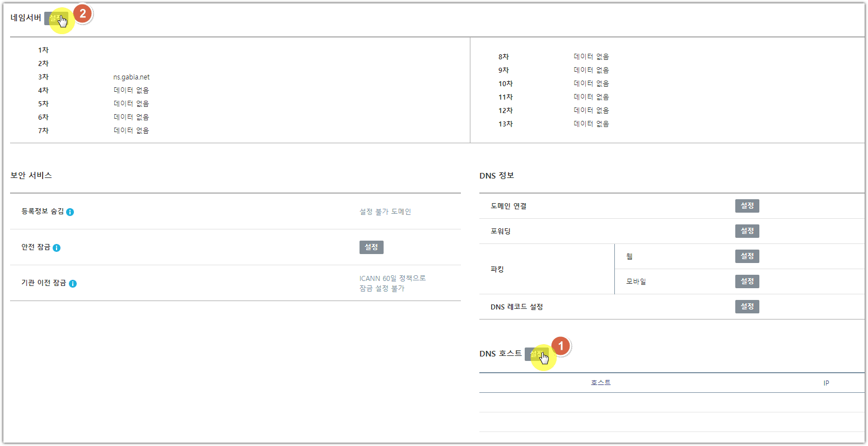Click the 설정 button next to 네임서버
The height and width of the screenshot is (446, 868).
56,18
